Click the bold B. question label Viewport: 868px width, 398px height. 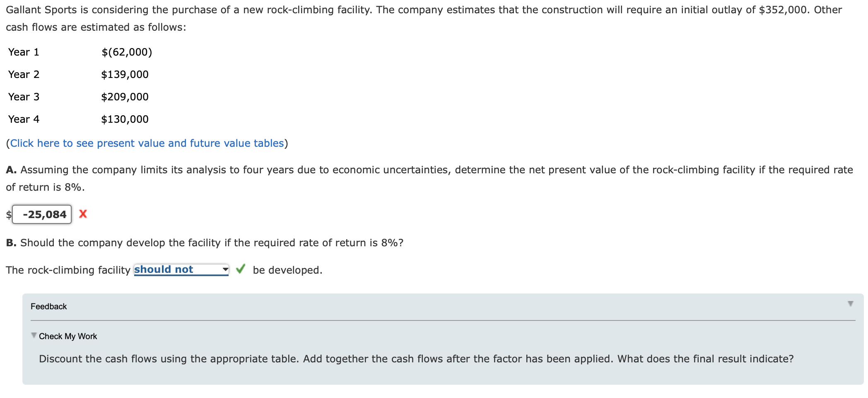(x=11, y=243)
